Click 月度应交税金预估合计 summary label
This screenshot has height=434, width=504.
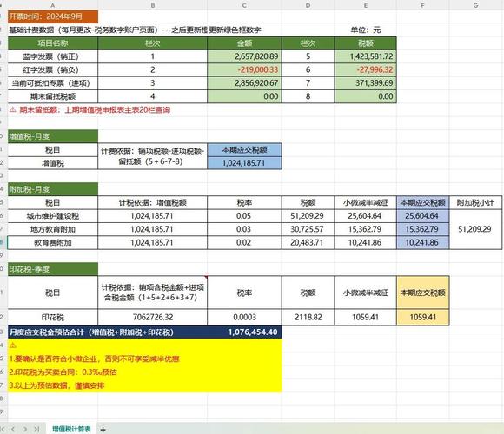click(x=91, y=332)
